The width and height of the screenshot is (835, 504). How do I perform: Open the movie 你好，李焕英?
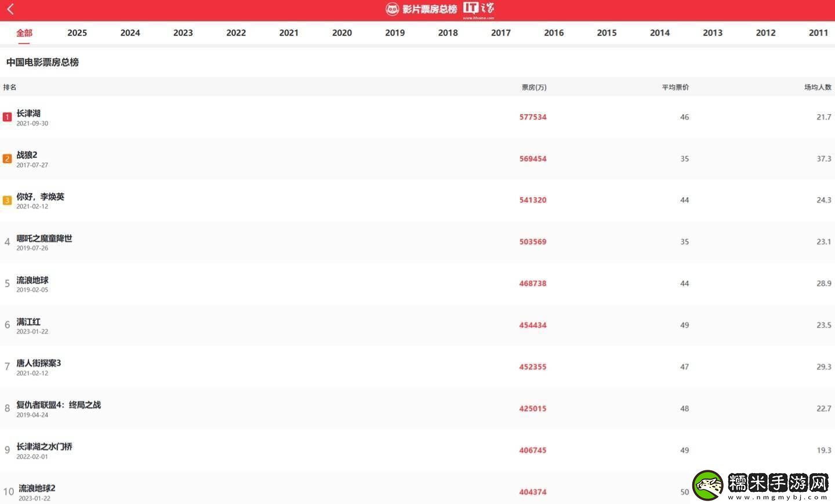click(x=41, y=197)
